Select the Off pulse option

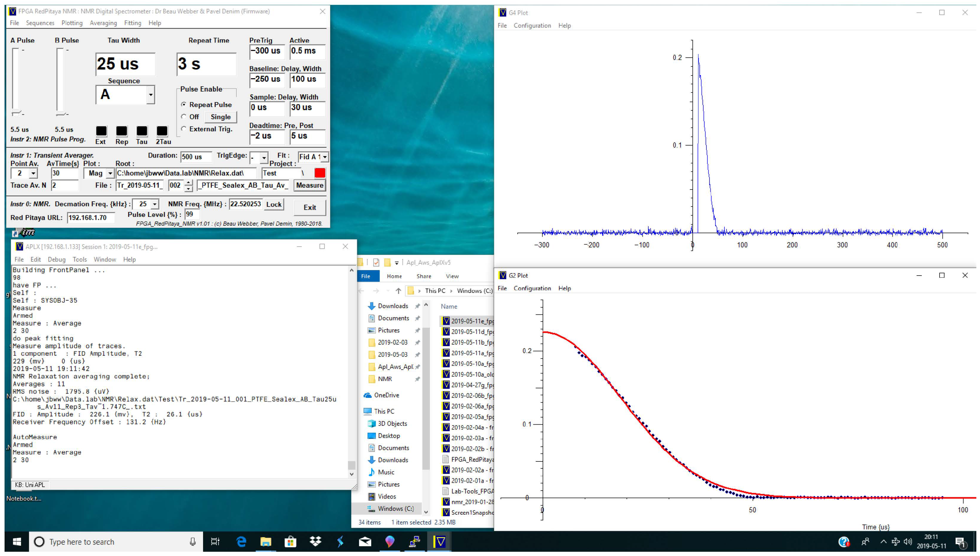[x=184, y=116]
